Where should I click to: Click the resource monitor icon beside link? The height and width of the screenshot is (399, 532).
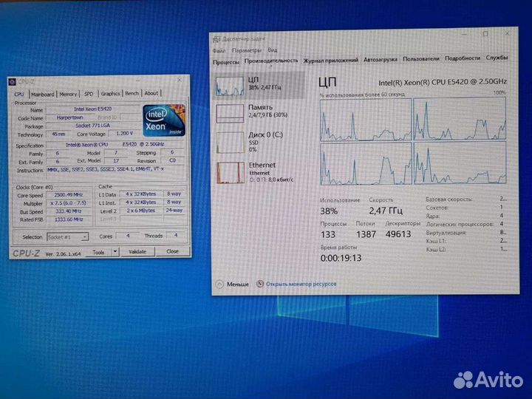tap(260, 284)
